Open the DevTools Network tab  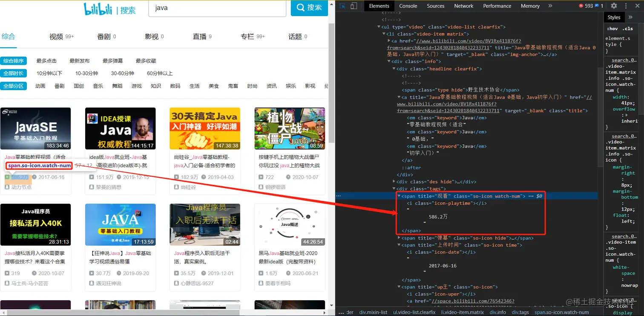coord(464,6)
